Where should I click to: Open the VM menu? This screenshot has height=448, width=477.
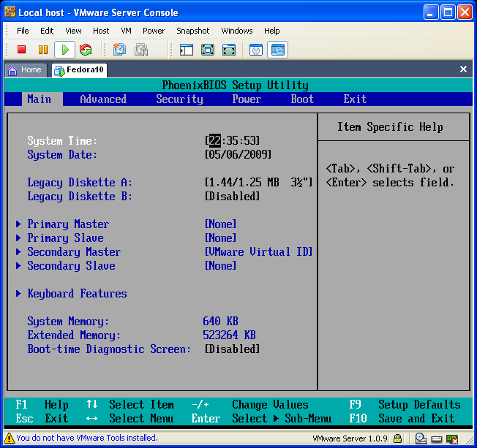click(x=126, y=31)
